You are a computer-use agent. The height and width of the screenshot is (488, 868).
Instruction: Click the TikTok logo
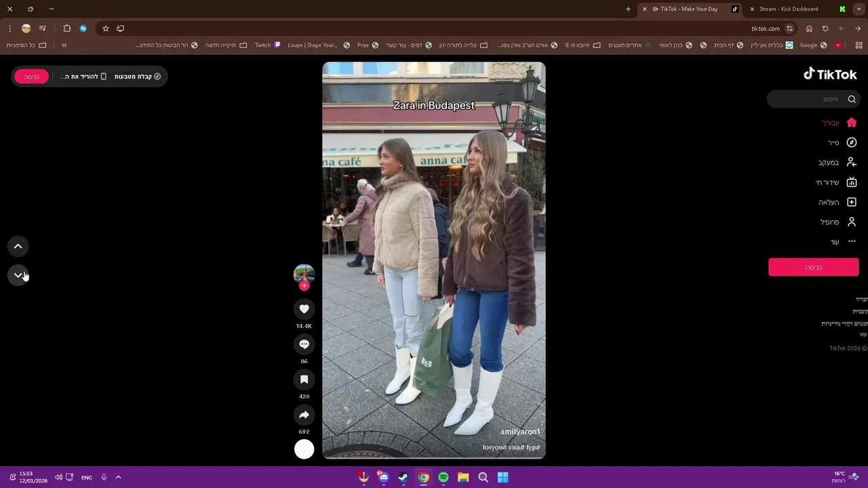coord(830,75)
